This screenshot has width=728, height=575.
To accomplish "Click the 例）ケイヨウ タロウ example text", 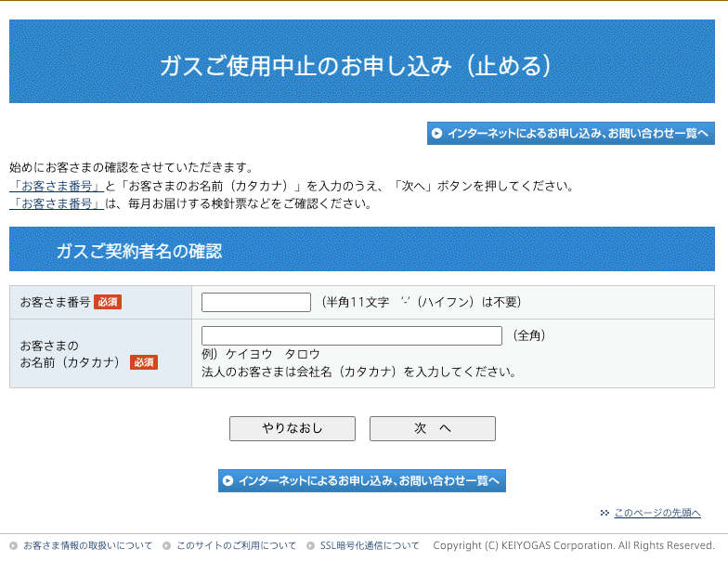I will tap(261, 355).
